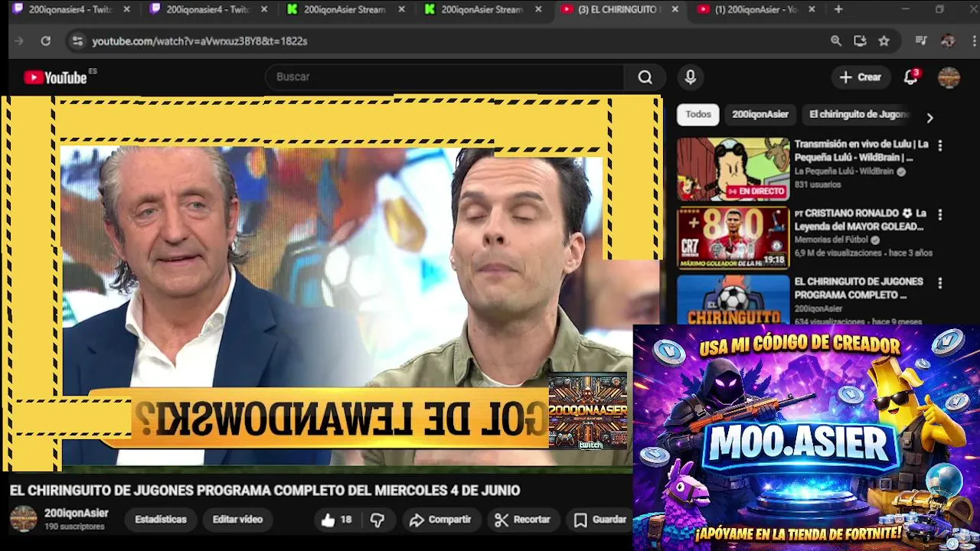Viewport: 980px width, 551px height.
Task: Open La Pequeña Lulú live thumbnail
Action: (733, 169)
